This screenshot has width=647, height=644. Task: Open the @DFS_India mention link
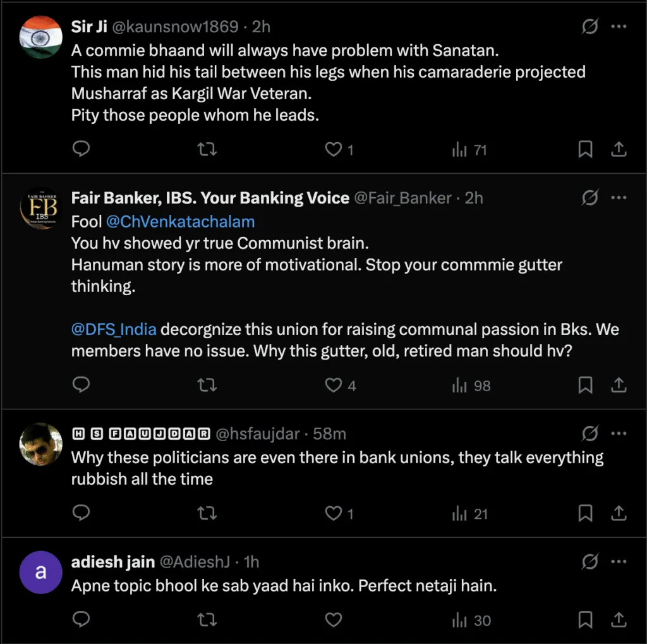click(x=114, y=329)
